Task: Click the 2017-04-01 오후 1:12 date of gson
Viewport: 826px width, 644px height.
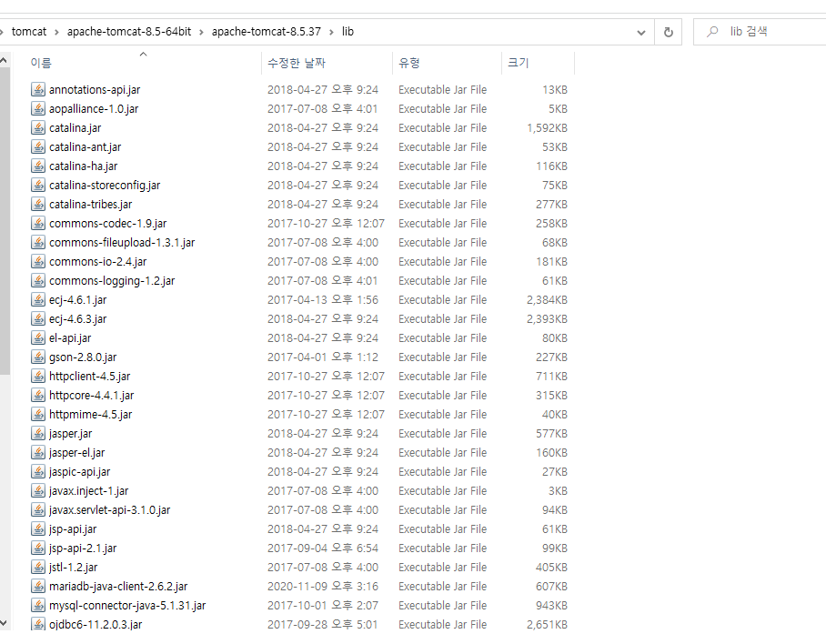Action: (322, 357)
